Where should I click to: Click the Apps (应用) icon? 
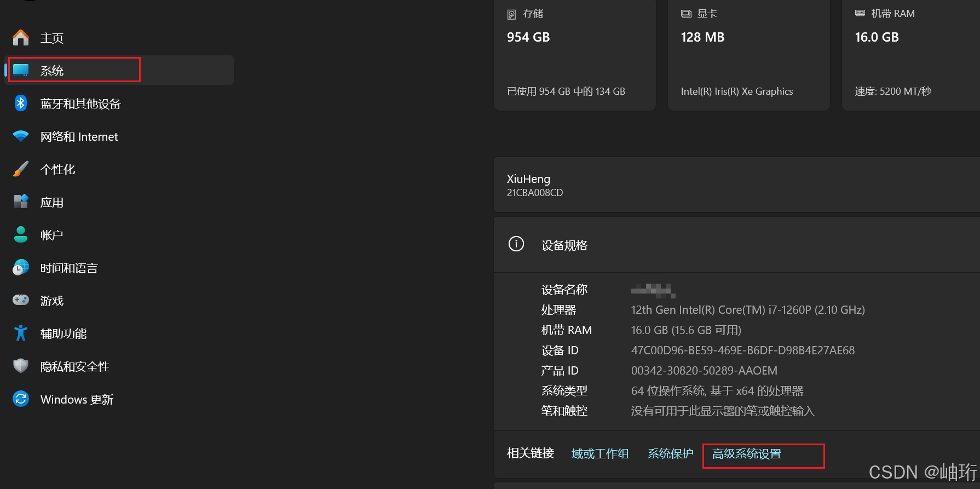tap(21, 202)
